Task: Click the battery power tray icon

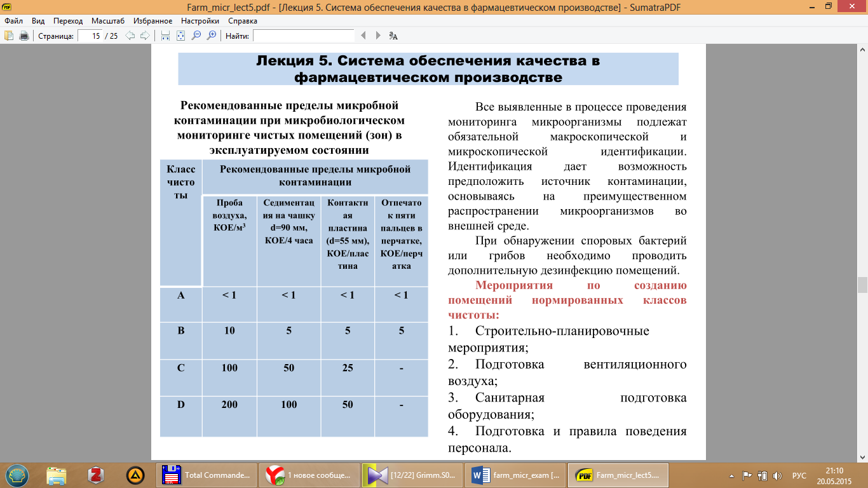Action: [x=761, y=475]
